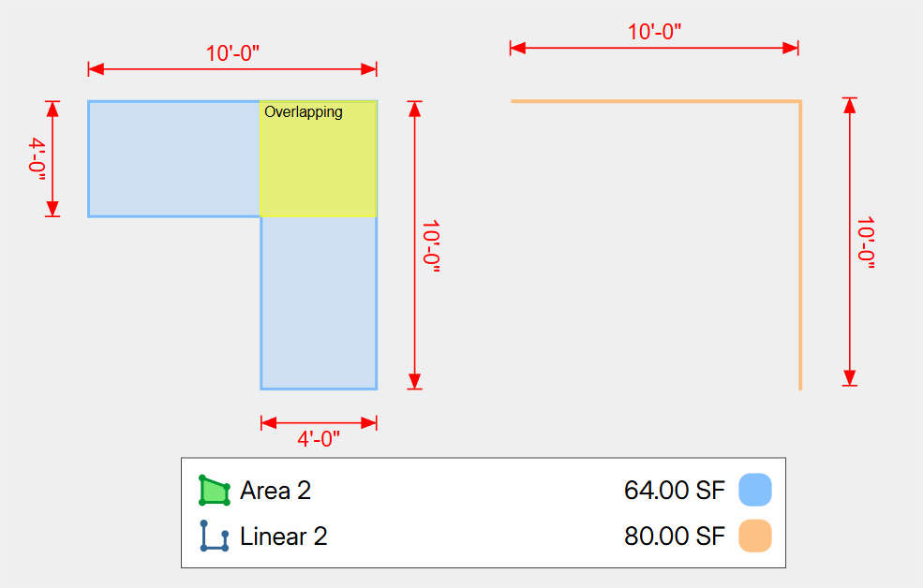Click the horizontal blue area rectangle
Viewport: 923px width, 588px height.
pos(174,159)
